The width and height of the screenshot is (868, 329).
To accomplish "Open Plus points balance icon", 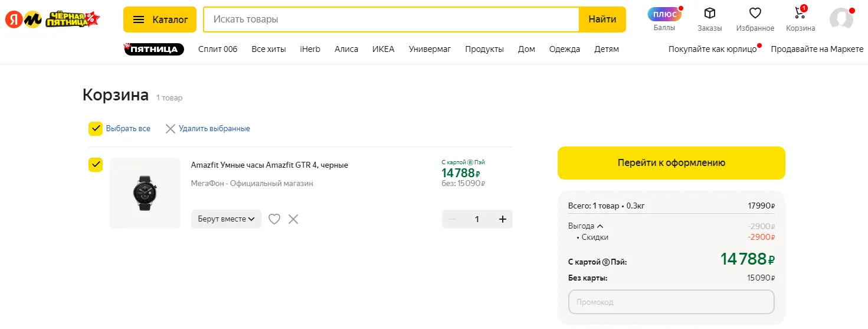I will [664, 14].
